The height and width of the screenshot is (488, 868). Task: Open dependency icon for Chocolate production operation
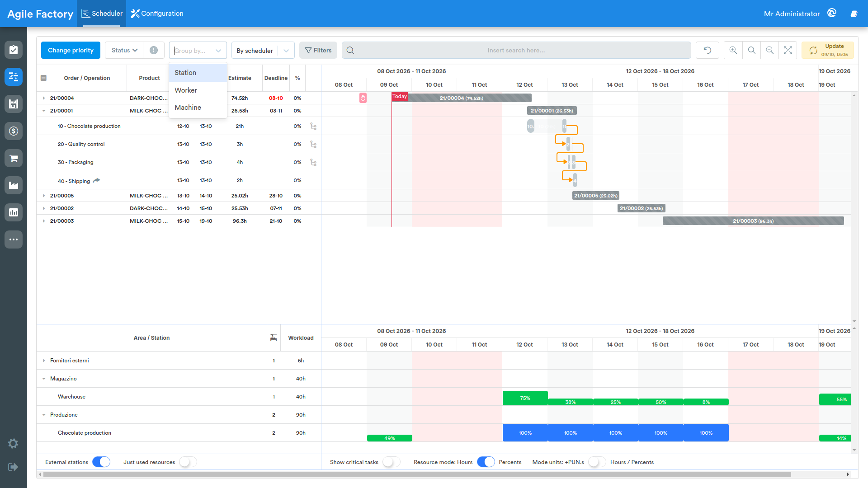point(313,126)
